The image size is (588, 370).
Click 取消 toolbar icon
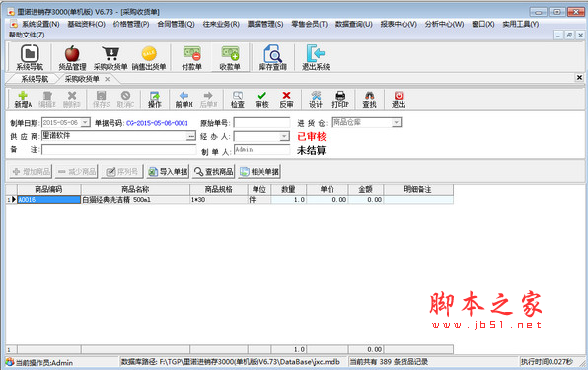click(125, 100)
